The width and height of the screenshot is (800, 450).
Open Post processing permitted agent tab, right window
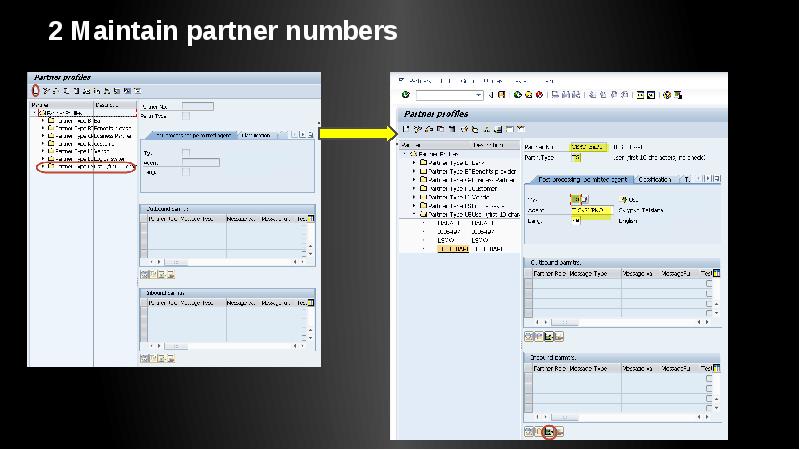click(x=583, y=180)
